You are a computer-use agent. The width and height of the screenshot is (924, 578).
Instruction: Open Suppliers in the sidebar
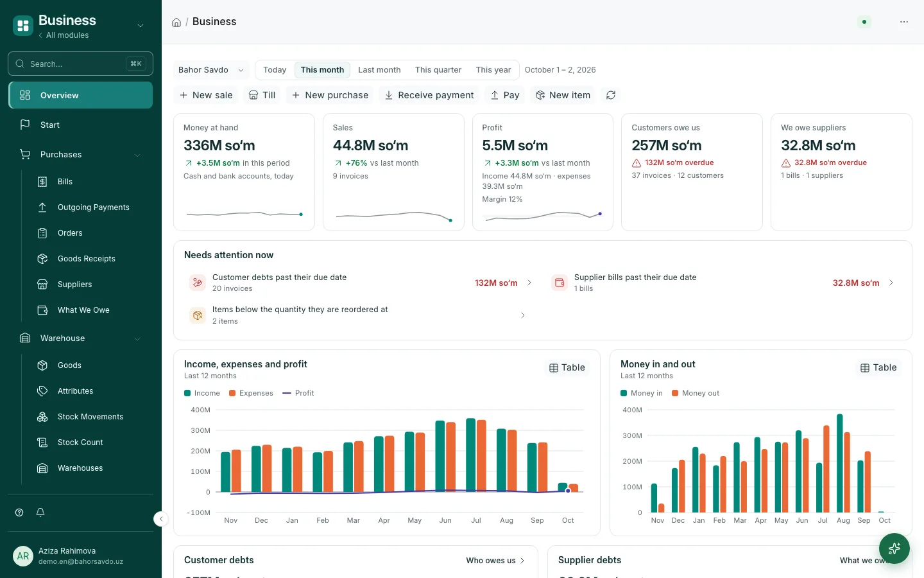87,285
